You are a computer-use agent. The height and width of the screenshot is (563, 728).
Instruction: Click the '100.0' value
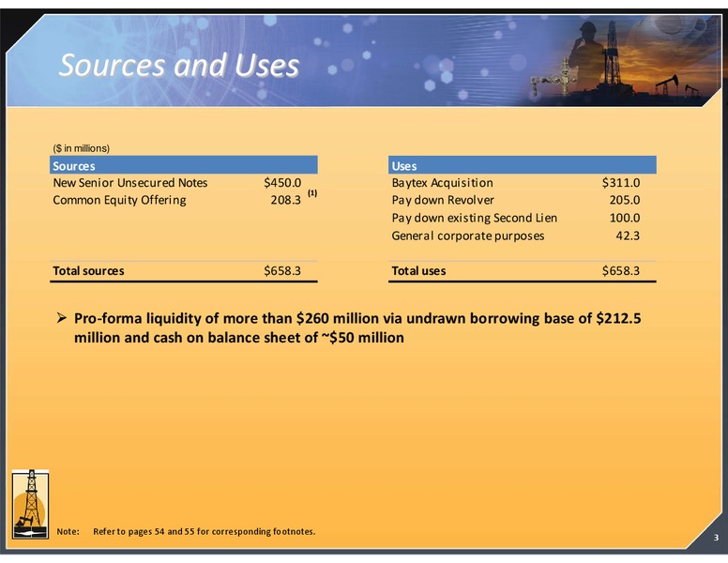[x=625, y=218]
